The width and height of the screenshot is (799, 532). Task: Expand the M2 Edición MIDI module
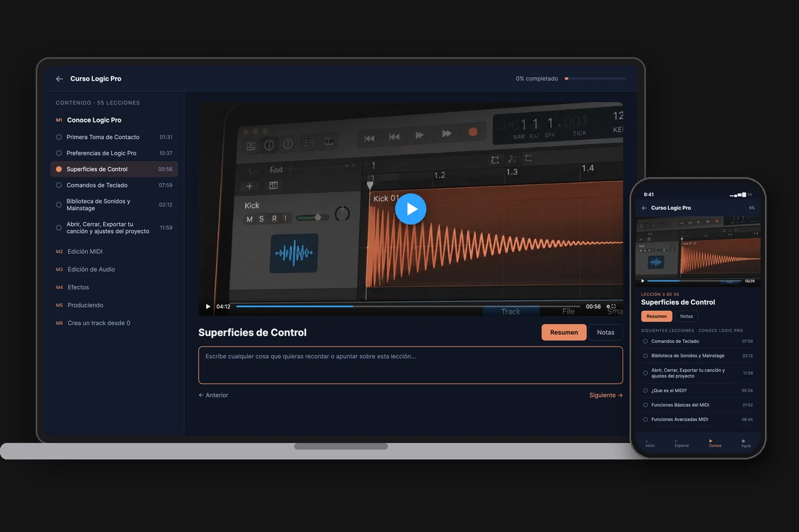click(80, 252)
